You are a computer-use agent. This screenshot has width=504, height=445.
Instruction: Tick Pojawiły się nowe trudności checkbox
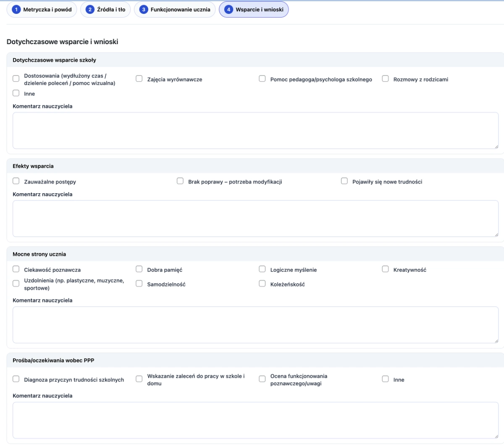click(344, 181)
